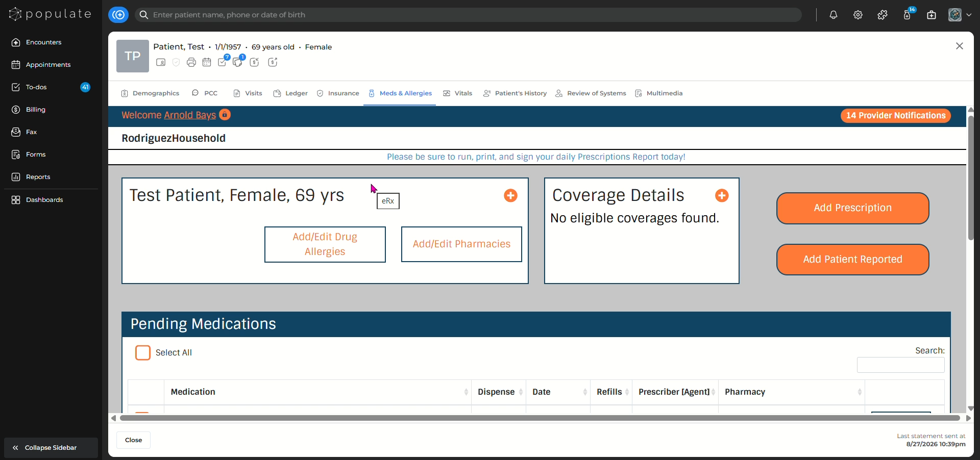
Task: Click the first aid kit icon
Action: click(932, 15)
